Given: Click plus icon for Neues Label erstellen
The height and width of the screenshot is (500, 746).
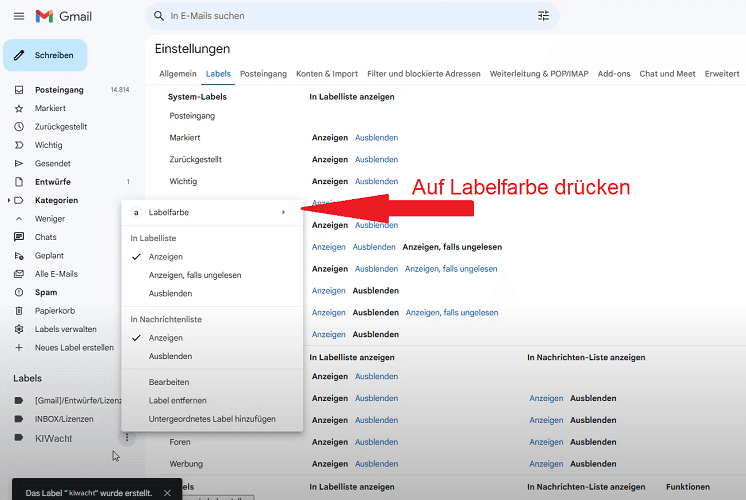Looking at the screenshot, I should pos(19,348).
